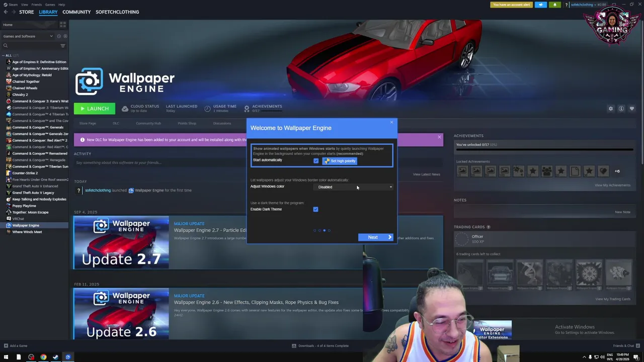Open the DLC link
644x362 pixels.
pyautogui.click(x=116, y=123)
